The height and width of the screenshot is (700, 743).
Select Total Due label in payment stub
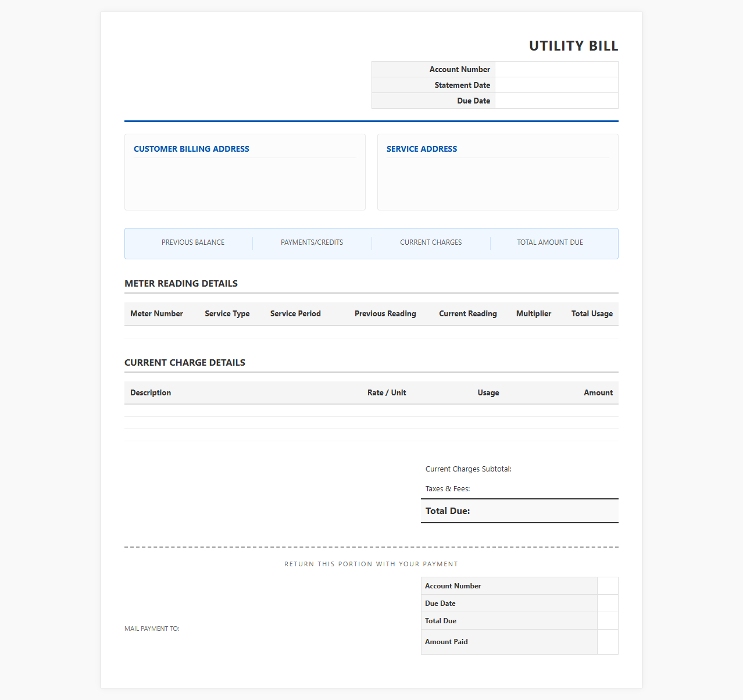coord(441,621)
